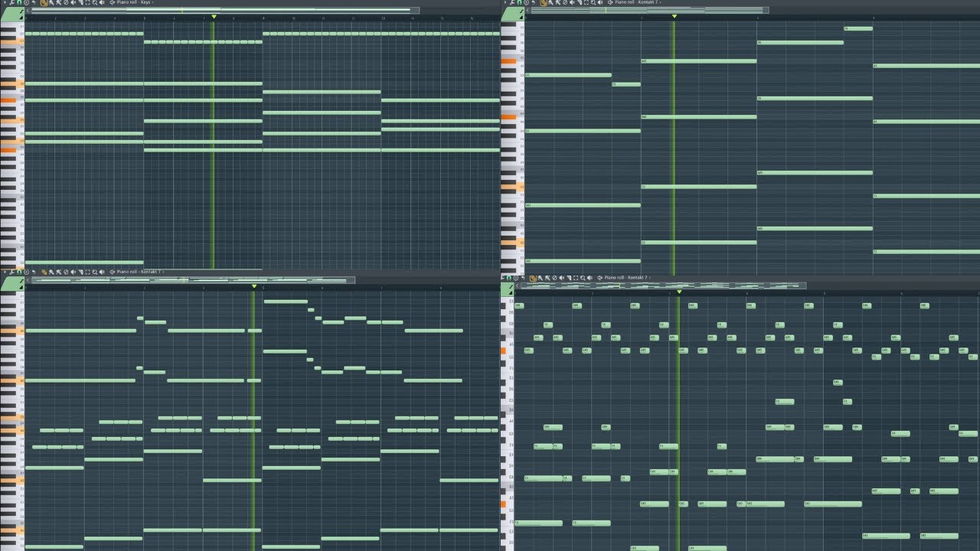Click playhead marker in bottom-right Kontakt 7 roll

click(x=679, y=292)
